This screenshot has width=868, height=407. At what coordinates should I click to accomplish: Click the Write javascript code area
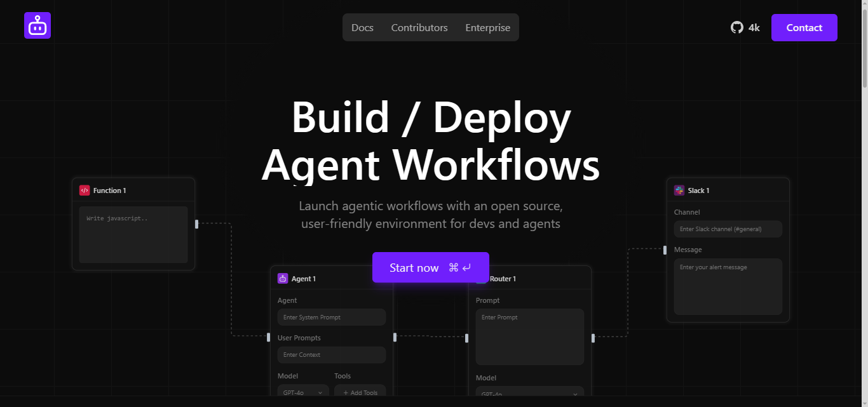(133, 234)
